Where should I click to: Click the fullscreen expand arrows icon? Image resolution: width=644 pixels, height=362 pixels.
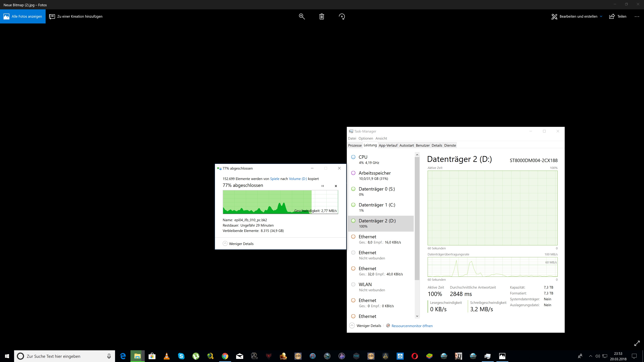[637, 344]
